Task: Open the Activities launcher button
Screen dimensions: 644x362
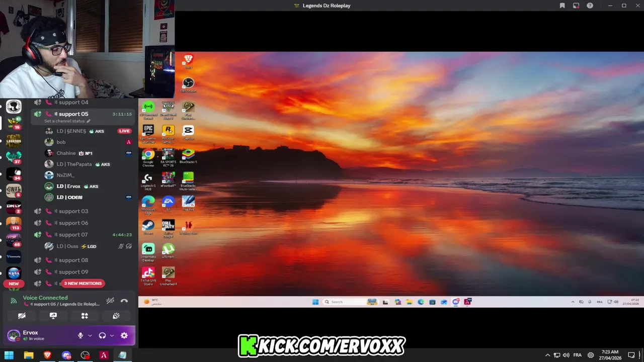Action: coord(85,316)
